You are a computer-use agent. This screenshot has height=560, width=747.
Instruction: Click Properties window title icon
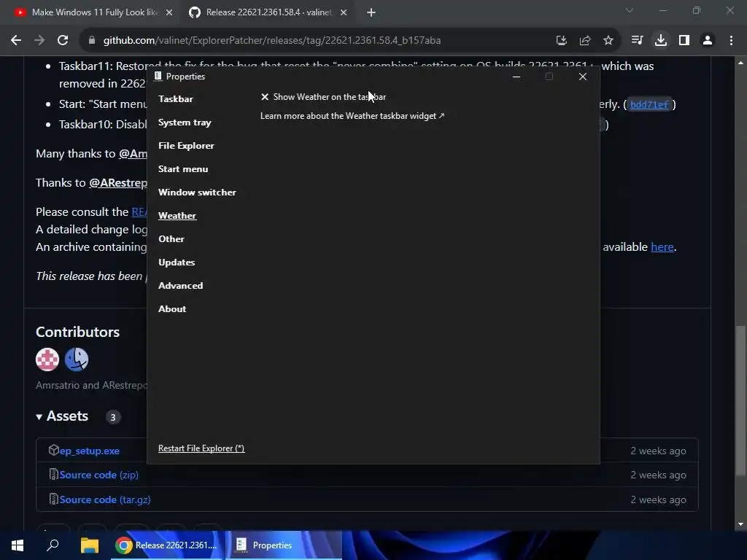(158, 76)
